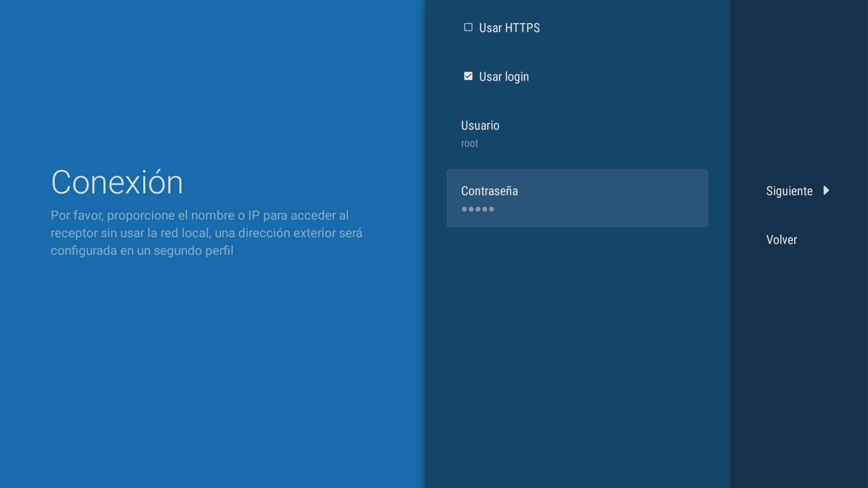Go back using the Volver text

(781, 240)
